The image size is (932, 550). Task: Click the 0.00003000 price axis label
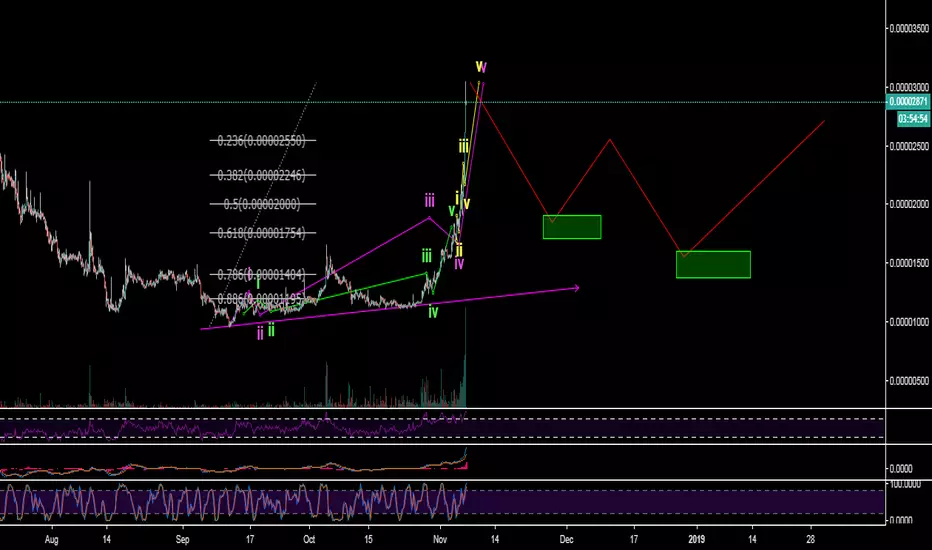[909, 87]
